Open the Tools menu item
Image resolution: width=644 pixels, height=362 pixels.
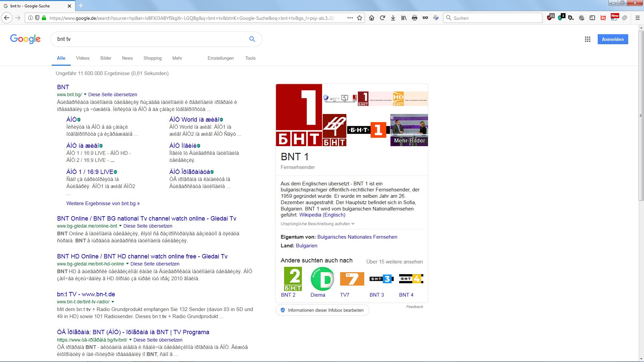pyautogui.click(x=250, y=58)
